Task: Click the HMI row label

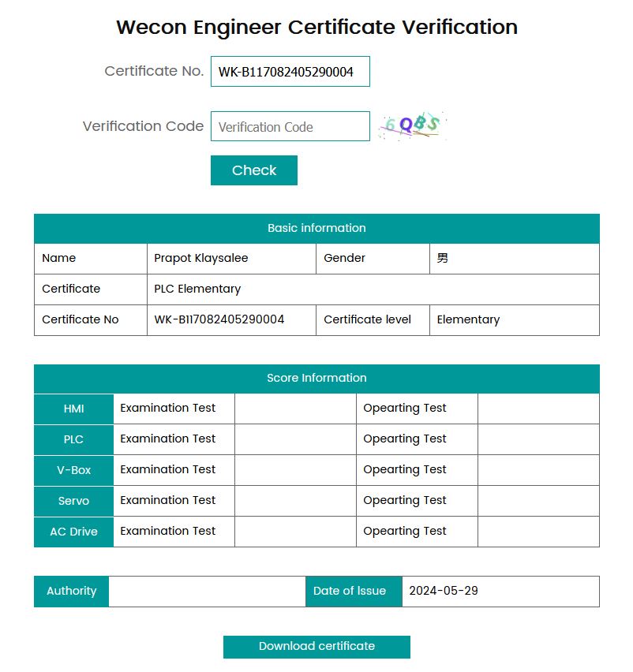Action: pyautogui.click(x=74, y=409)
